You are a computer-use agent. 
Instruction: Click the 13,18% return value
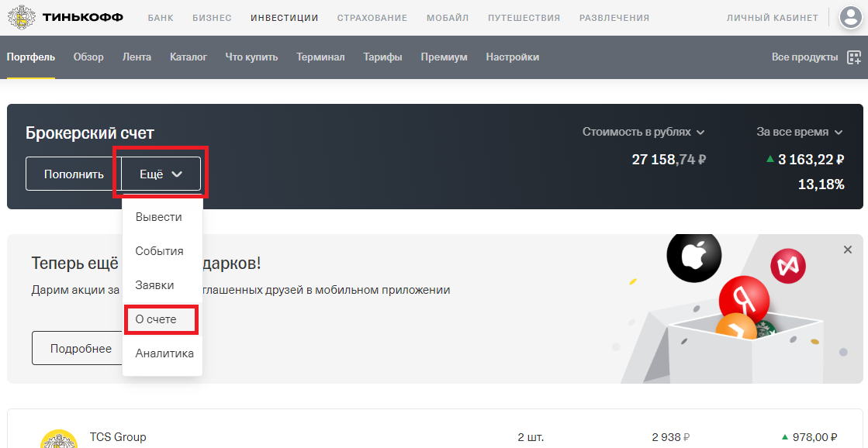(x=821, y=184)
